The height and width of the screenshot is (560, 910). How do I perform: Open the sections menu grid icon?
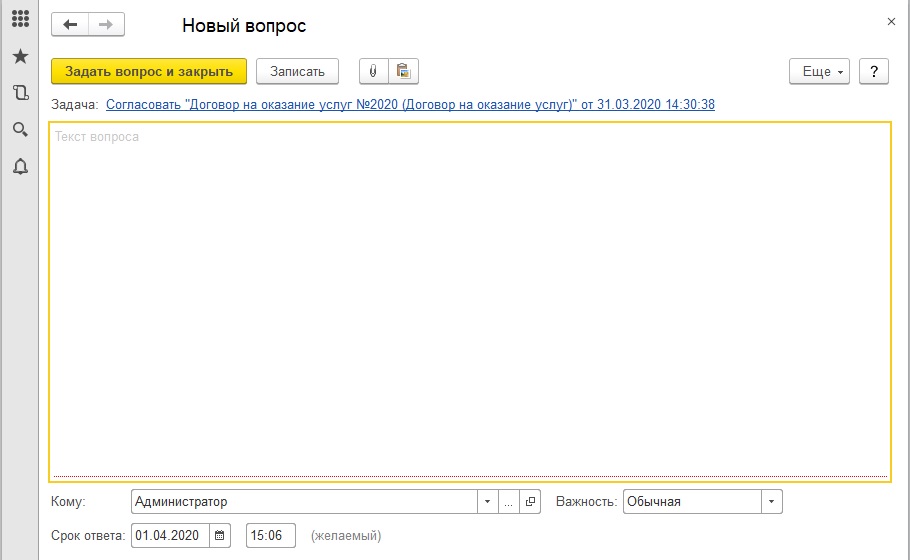[x=20, y=19]
